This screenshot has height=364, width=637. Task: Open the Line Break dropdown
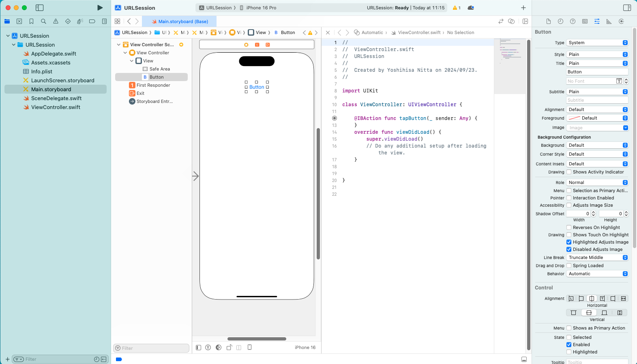pyautogui.click(x=597, y=257)
